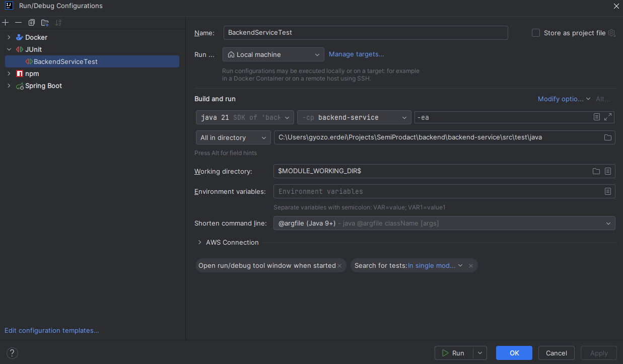The height and width of the screenshot is (364, 623).
Task: Change the All in directory scope
Action: pos(263,137)
